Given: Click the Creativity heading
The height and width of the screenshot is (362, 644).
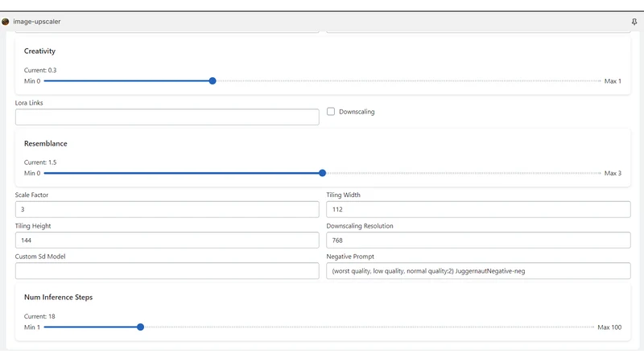Looking at the screenshot, I should pos(39,51).
